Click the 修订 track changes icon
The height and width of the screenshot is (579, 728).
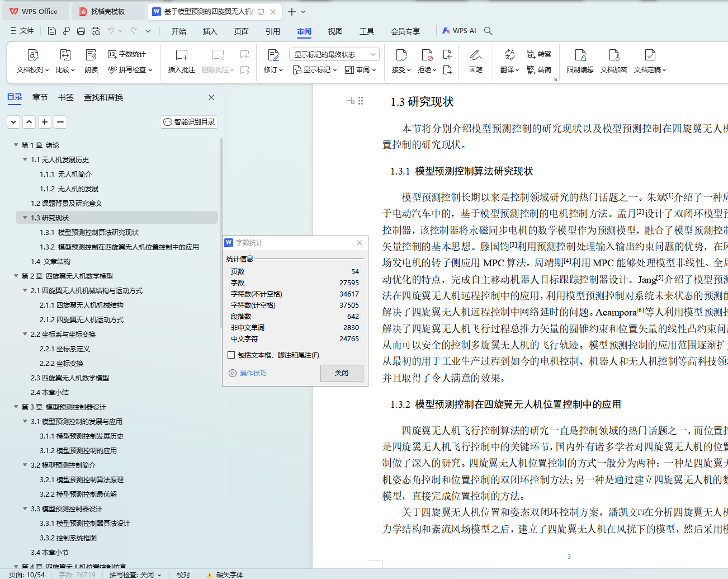[x=273, y=55]
